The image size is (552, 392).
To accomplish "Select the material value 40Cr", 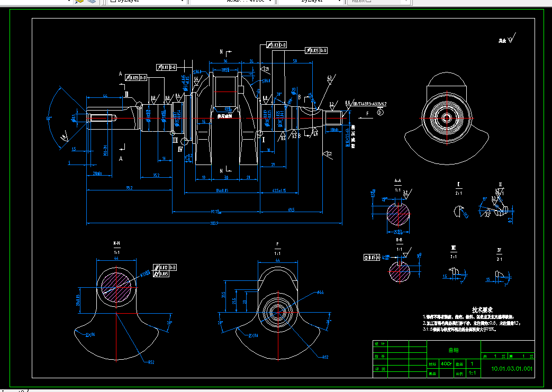I will click(446, 363).
